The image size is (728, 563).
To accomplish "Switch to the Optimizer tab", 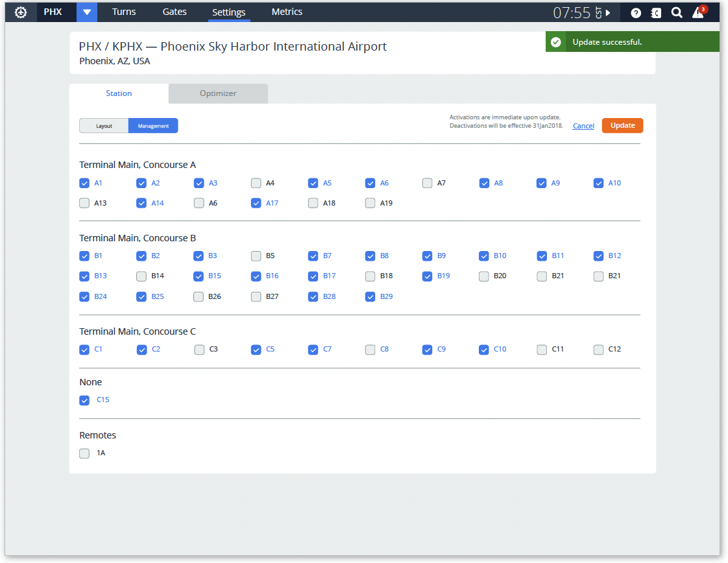I will pos(218,93).
